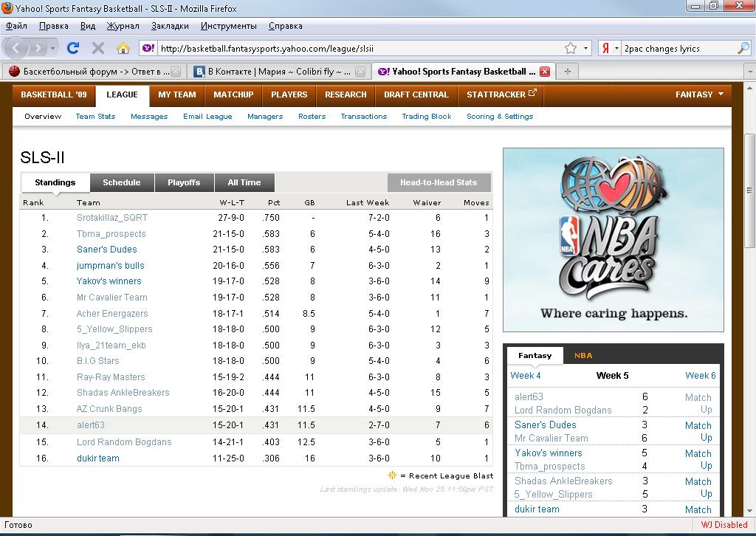Go forward with the browser forward arrow
This screenshot has height=536, width=756.
point(37,48)
